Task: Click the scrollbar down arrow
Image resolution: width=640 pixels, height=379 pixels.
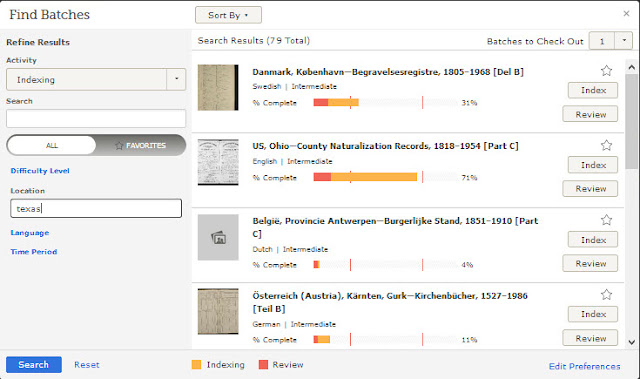Action: [x=632, y=342]
